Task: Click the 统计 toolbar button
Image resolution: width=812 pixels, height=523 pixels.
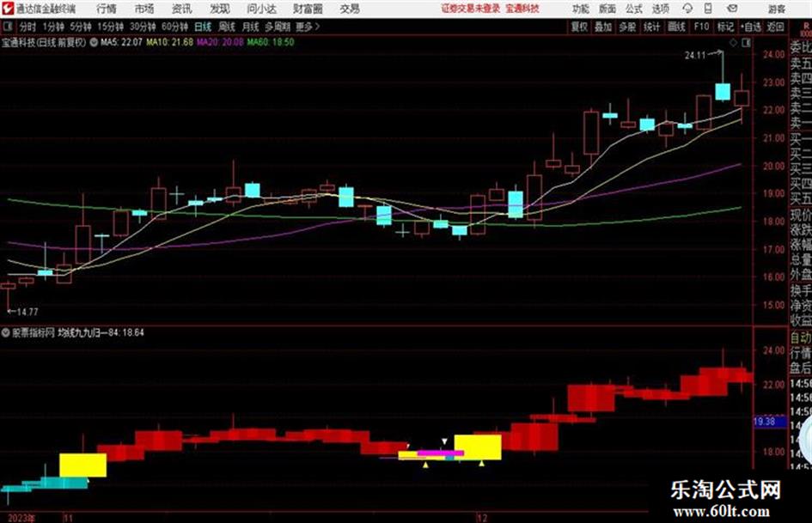Action: [x=651, y=27]
